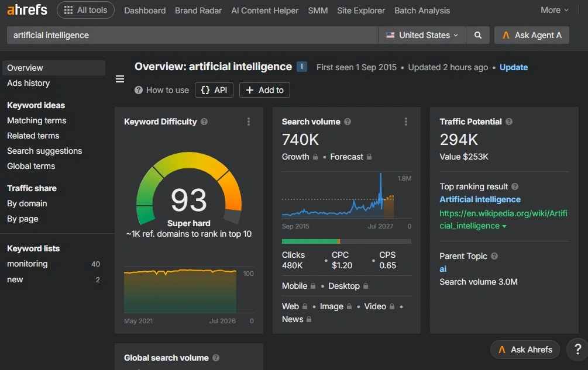588x370 pixels.
Task: Click the blue info badge beside overview title
Action: [x=302, y=67]
